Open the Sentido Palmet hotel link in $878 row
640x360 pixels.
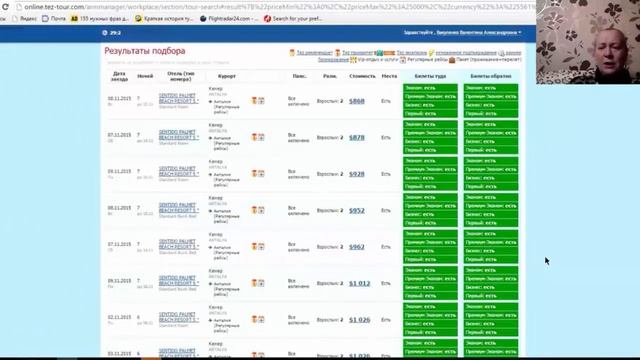pyautogui.click(x=179, y=135)
